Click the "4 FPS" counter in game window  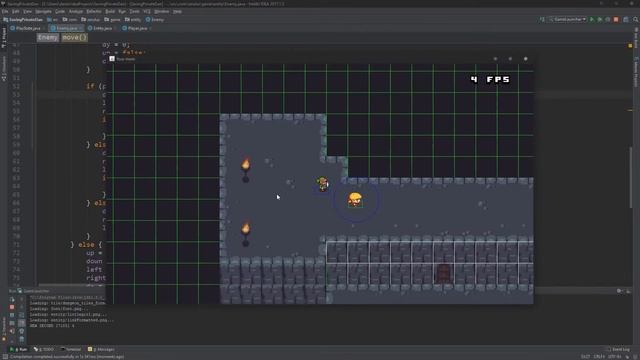490,79
